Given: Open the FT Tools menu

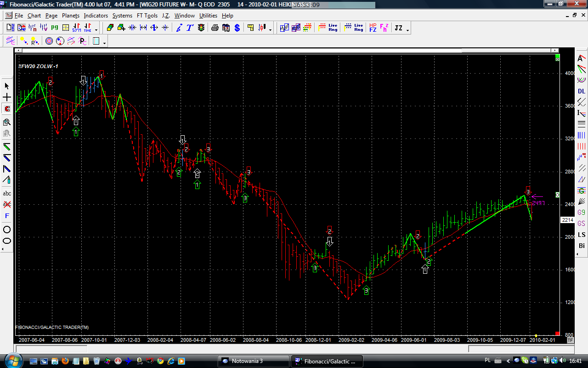Looking at the screenshot, I should [147, 16].
